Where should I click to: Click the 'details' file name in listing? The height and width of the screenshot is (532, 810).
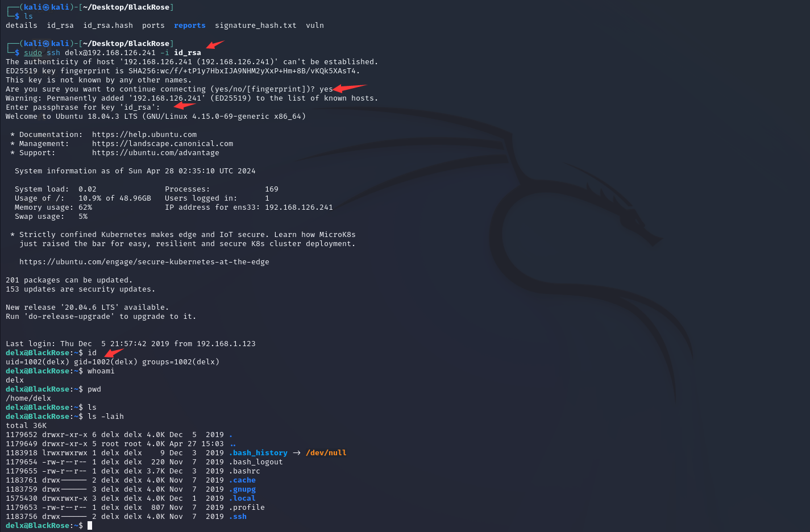click(22, 26)
